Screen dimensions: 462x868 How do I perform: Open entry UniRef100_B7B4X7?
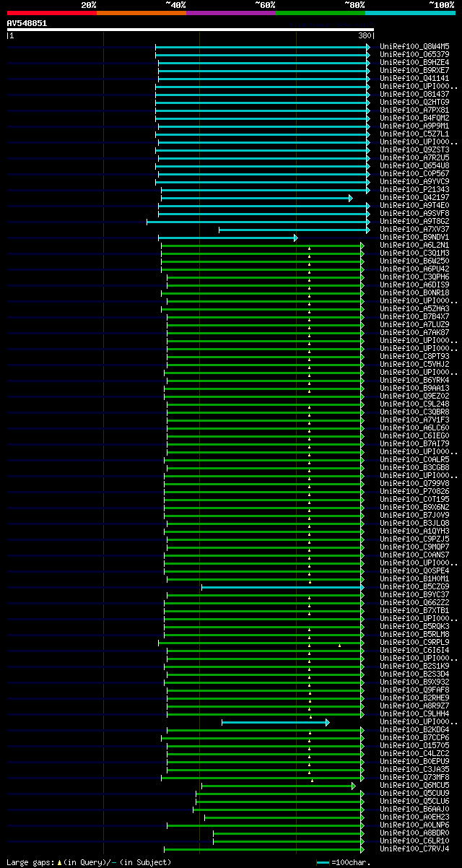click(415, 316)
